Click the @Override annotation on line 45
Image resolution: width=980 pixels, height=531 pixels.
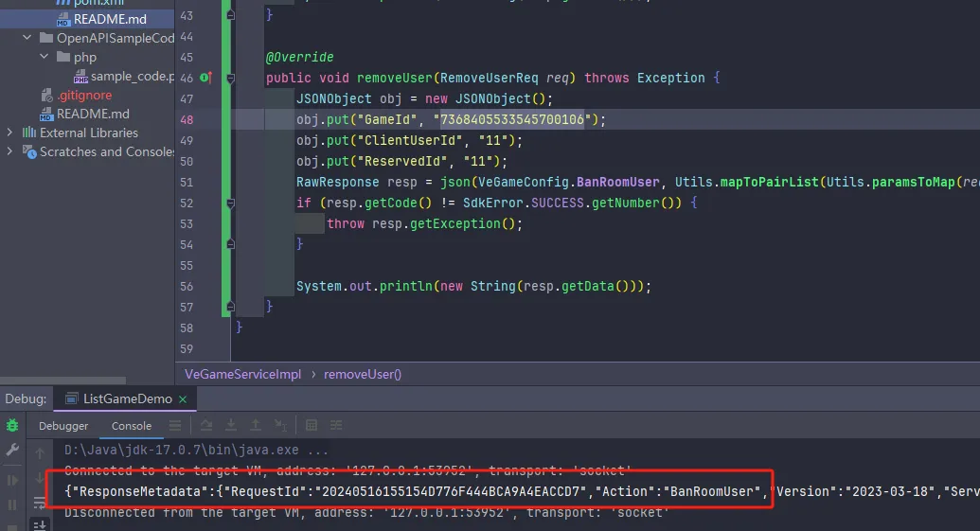tap(299, 57)
